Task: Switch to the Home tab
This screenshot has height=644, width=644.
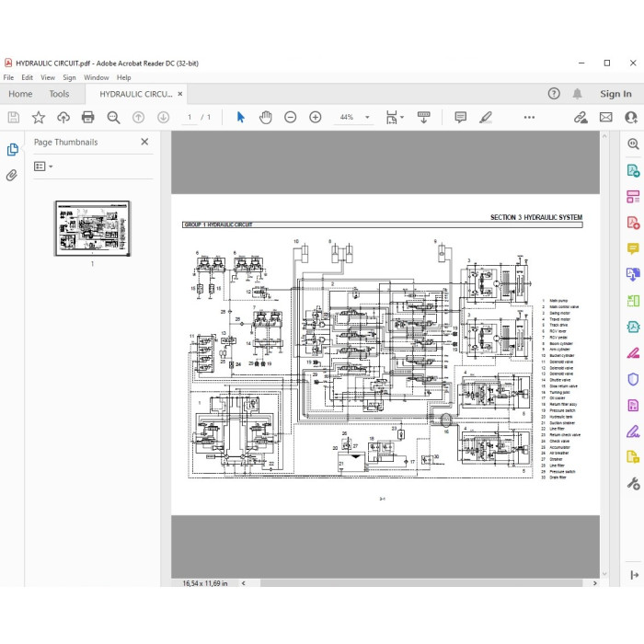Action: pos(20,94)
